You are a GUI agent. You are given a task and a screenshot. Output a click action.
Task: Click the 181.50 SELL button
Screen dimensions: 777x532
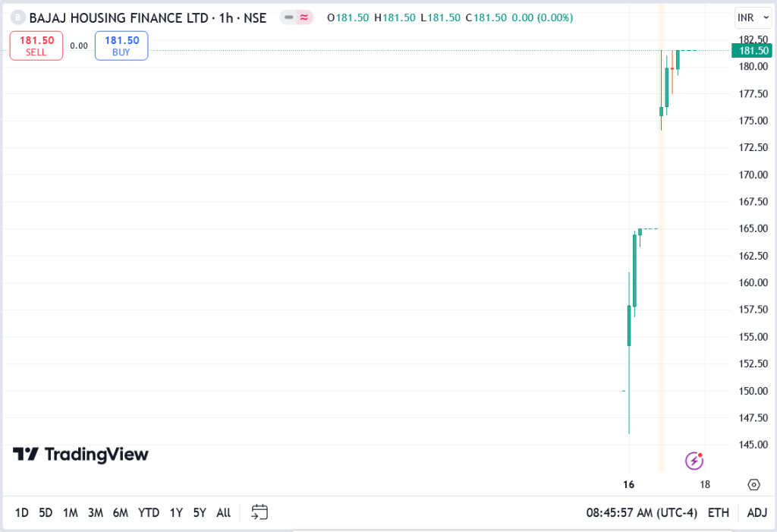click(x=36, y=46)
